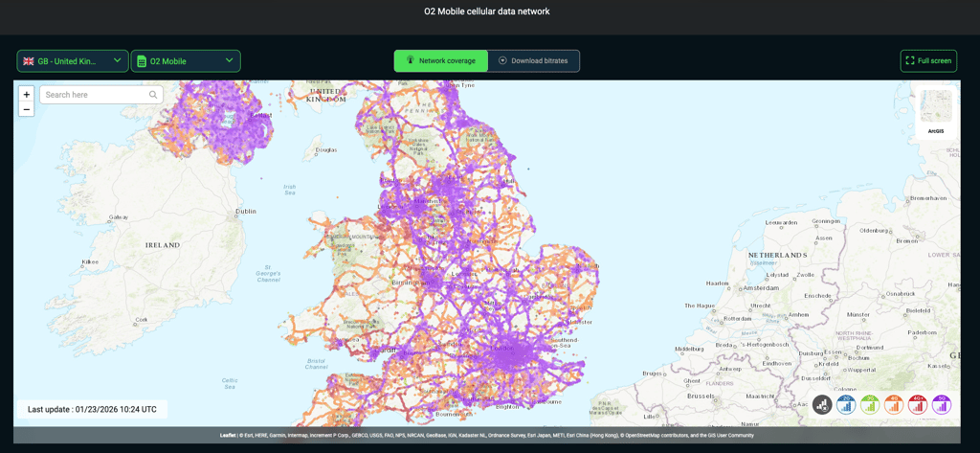Image resolution: width=980 pixels, height=453 pixels.
Task: Click the Cork label on the map
Action: pyautogui.click(x=142, y=319)
